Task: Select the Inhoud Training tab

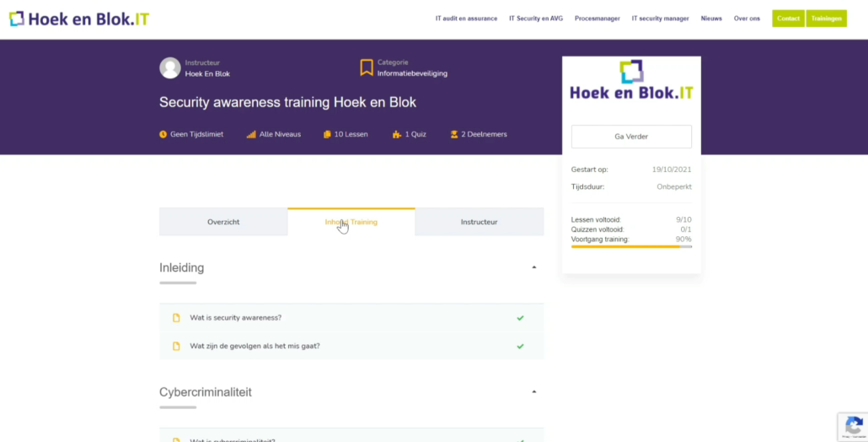Action: [351, 222]
